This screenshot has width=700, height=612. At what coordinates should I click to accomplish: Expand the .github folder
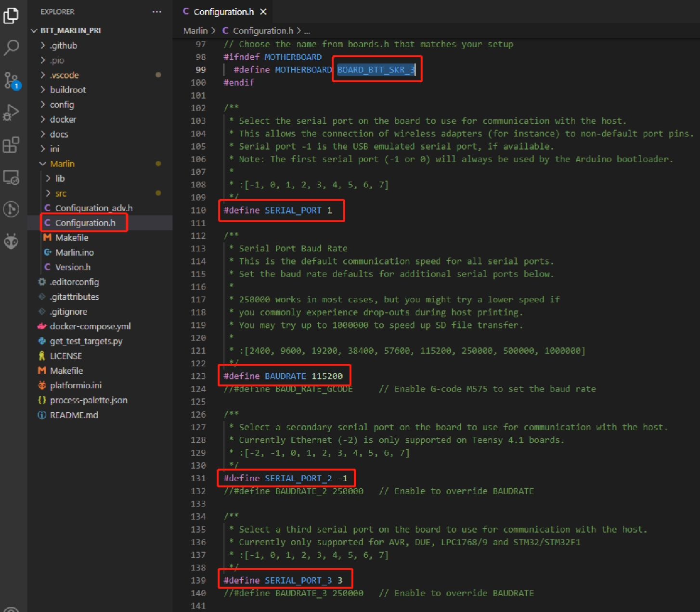pyautogui.click(x=63, y=45)
